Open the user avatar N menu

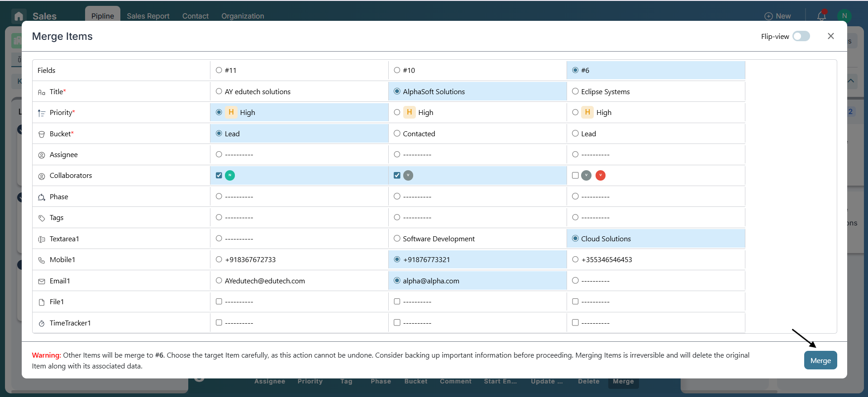pyautogui.click(x=844, y=16)
